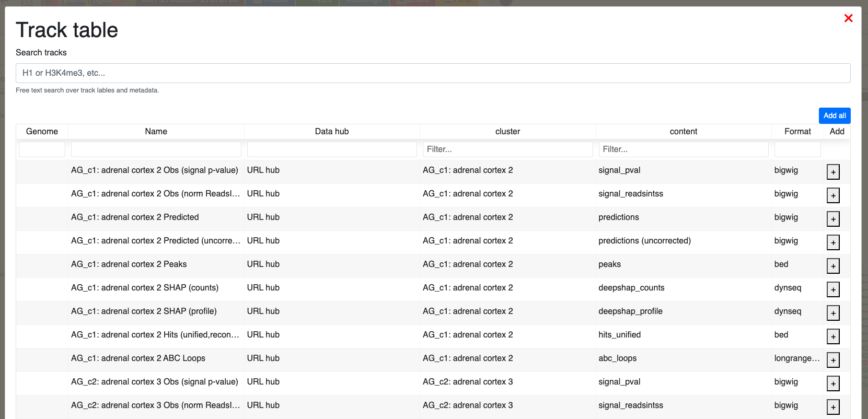The image size is (868, 419).
Task: Click the content column filter box
Action: pos(683,149)
